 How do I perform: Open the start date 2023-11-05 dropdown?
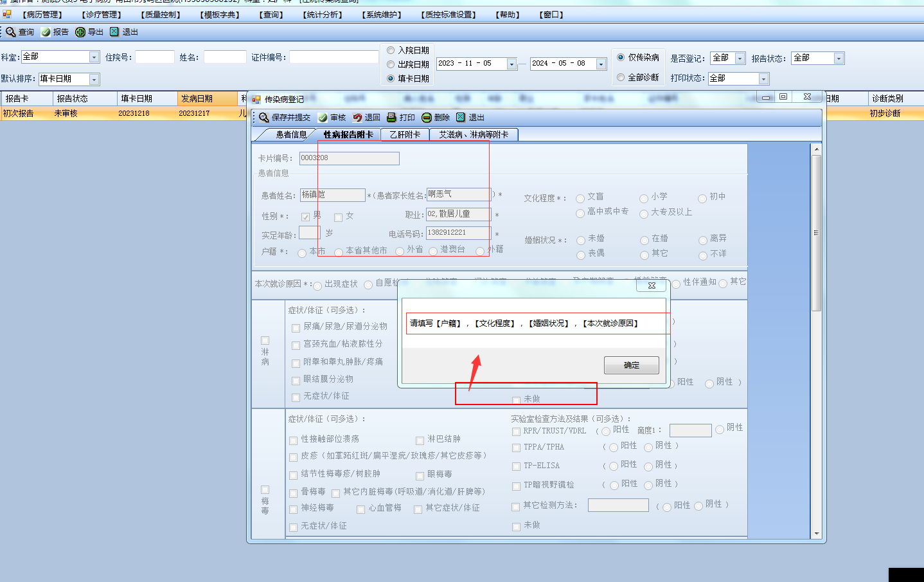pyautogui.click(x=512, y=64)
